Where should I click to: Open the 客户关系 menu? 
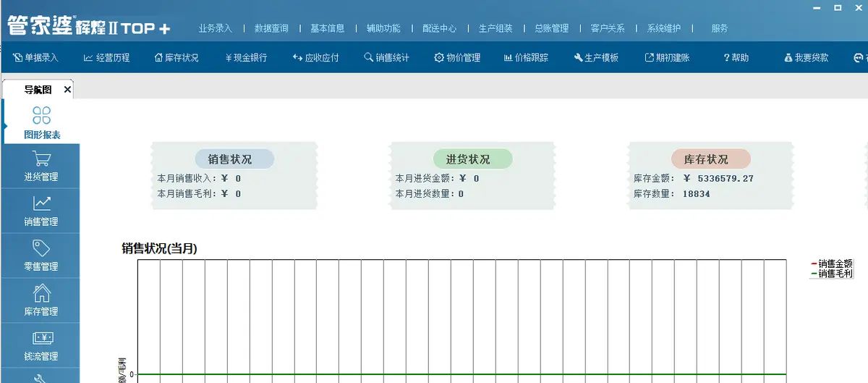pos(608,28)
